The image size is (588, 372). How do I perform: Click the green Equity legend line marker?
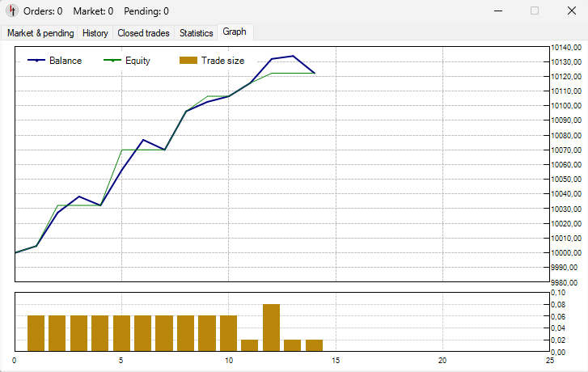coord(112,61)
